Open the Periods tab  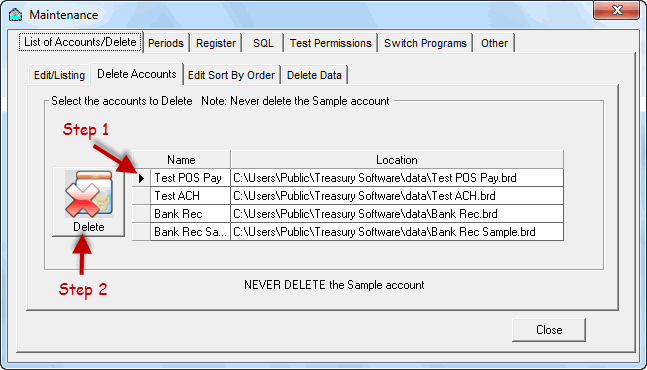coord(166,43)
